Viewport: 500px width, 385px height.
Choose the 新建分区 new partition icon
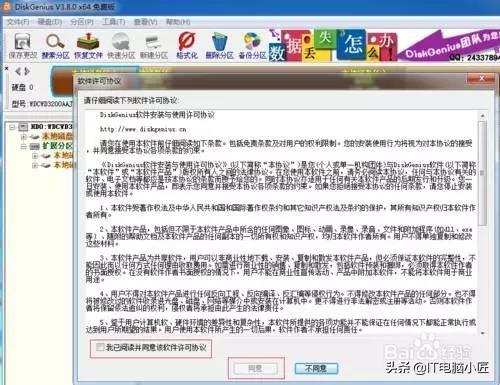tap(153, 46)
